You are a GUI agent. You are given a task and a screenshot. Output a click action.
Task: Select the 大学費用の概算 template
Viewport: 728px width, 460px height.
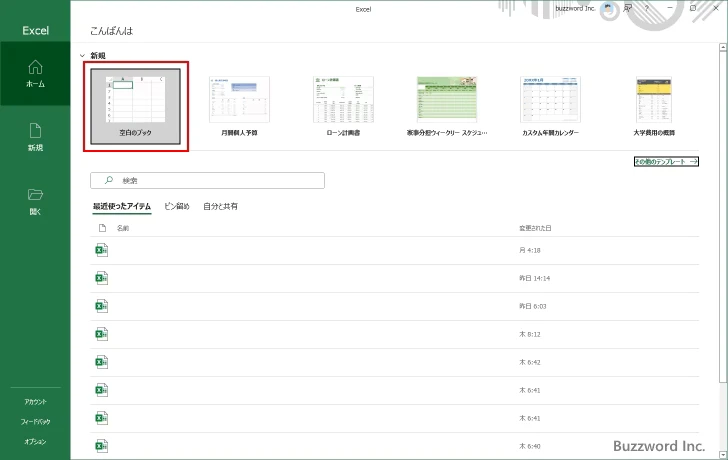point(654,106)
